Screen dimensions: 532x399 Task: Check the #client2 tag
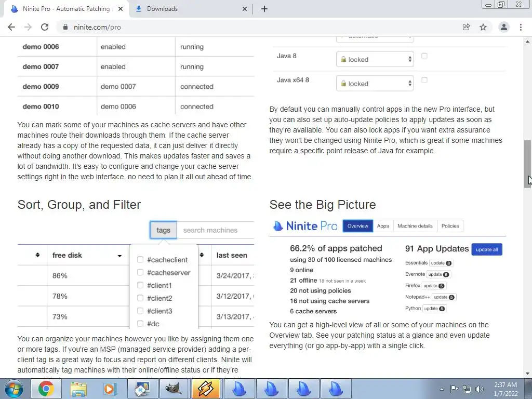(x=140, y=298)
